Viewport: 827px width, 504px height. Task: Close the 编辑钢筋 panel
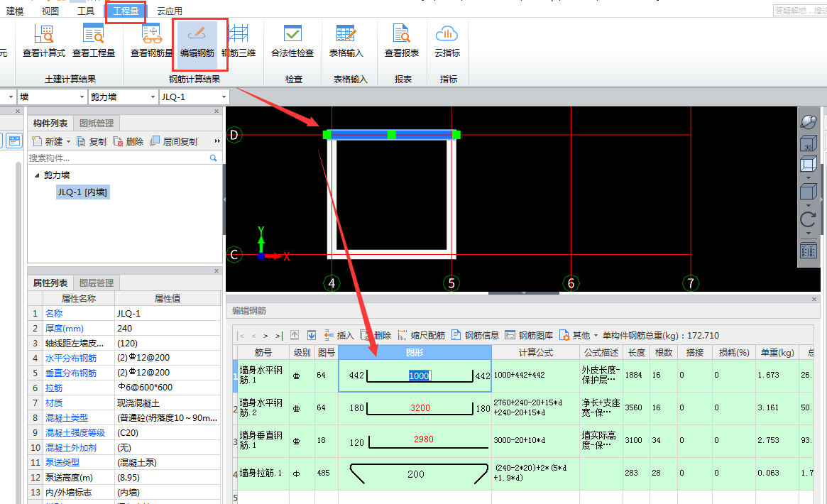(x=814, y=299)
